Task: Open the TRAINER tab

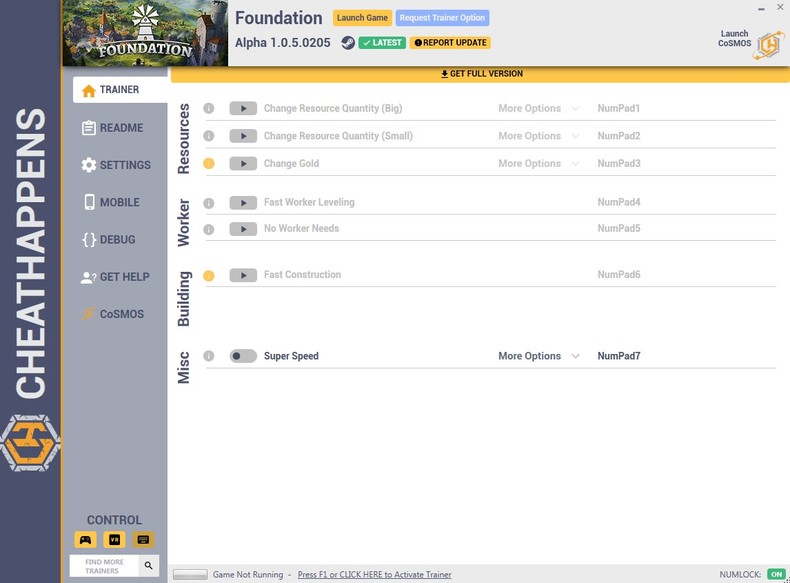Action: tap(120, 90)
